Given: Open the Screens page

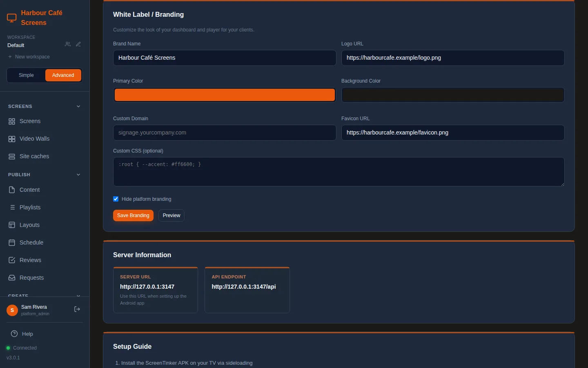Looking at the screenshot, I should click(45, 121).
